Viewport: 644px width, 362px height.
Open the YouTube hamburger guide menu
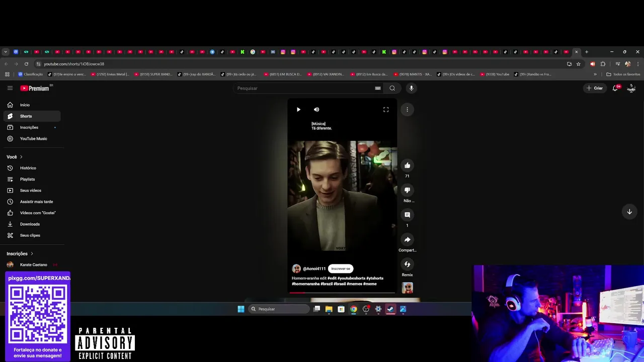(10, 88)
